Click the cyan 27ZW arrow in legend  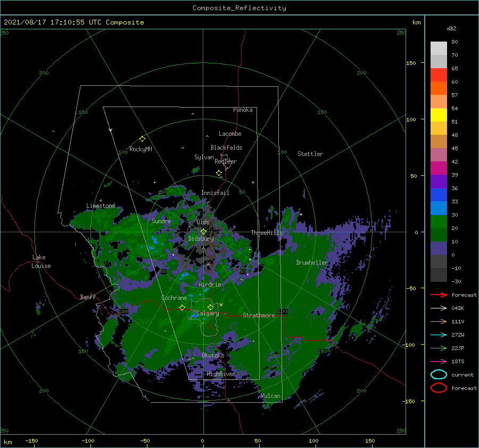coord(439,335)
